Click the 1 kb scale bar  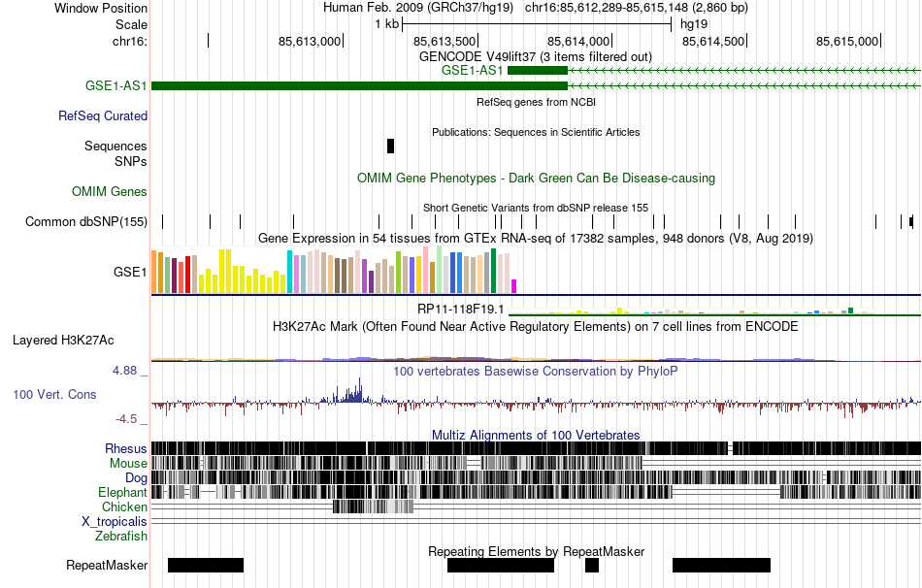(x=537, y=24)
